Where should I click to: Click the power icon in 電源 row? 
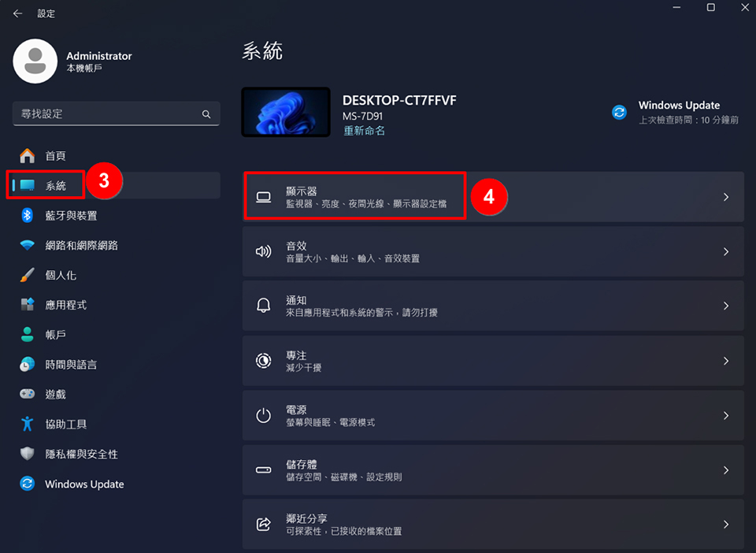tap(263, 415)
